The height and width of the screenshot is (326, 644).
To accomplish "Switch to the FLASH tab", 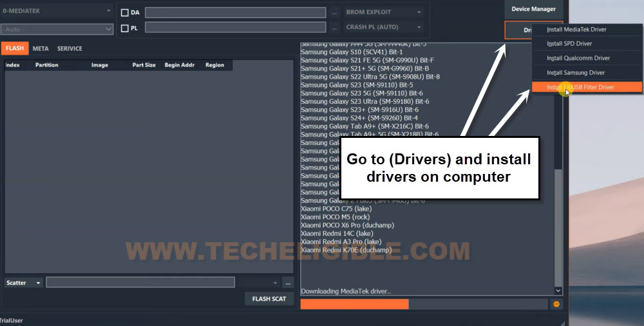I will [15, 48].
